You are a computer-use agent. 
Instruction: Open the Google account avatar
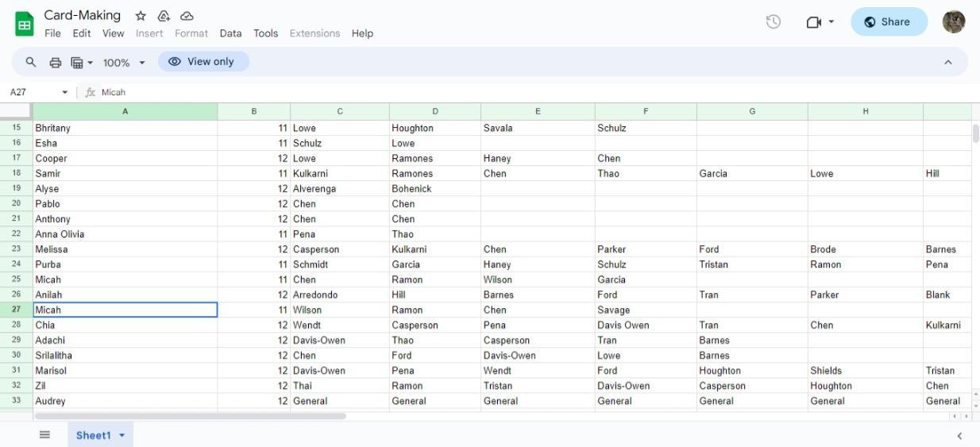pos(953,22)
